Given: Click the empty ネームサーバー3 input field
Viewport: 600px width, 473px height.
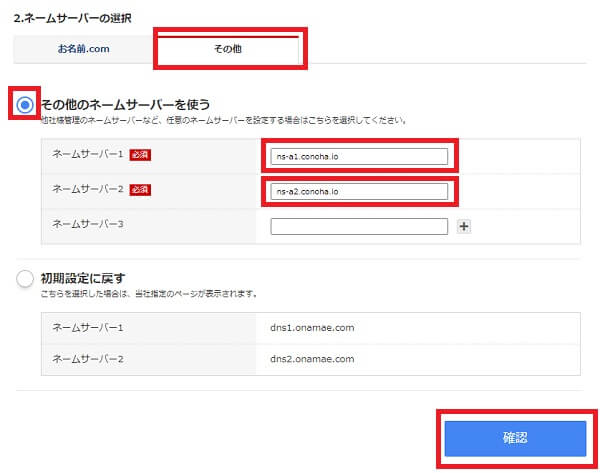Looking at the screenshot, I should [x=359, y=226].
